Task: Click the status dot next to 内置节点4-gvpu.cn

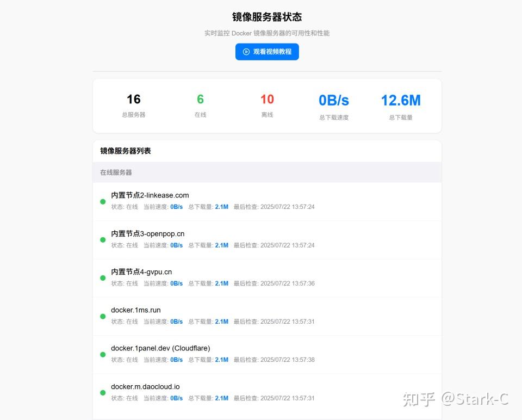Action: (x=102, y=277)
